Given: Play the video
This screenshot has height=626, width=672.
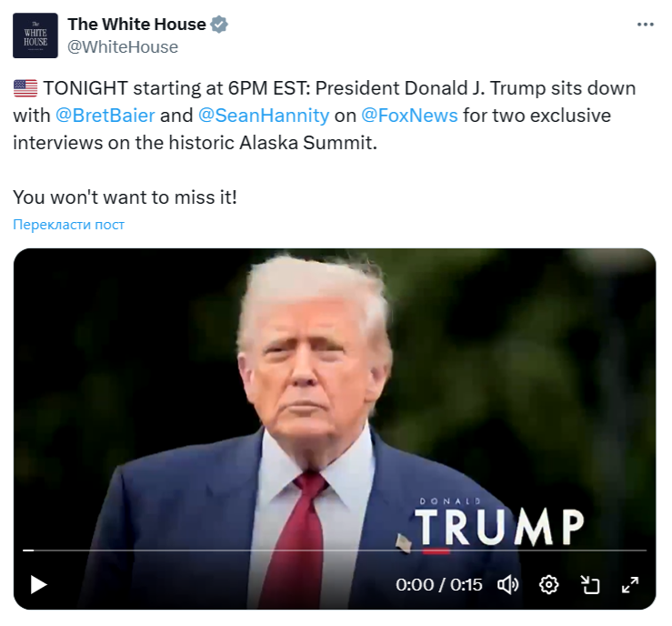Looking at the screenshot, I should coord(38,585).
